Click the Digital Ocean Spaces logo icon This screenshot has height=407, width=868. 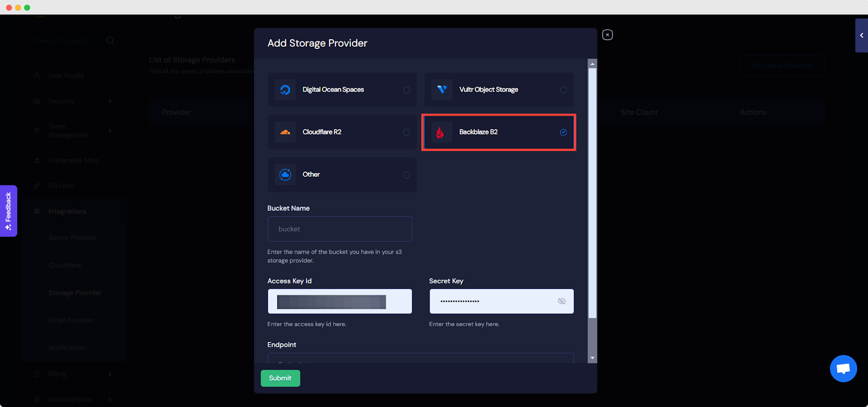click(x=285, y=90)
